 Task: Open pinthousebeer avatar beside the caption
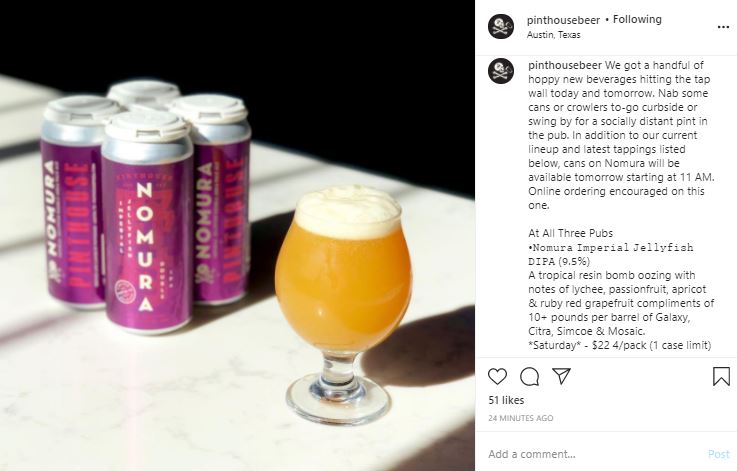(501, 71)
